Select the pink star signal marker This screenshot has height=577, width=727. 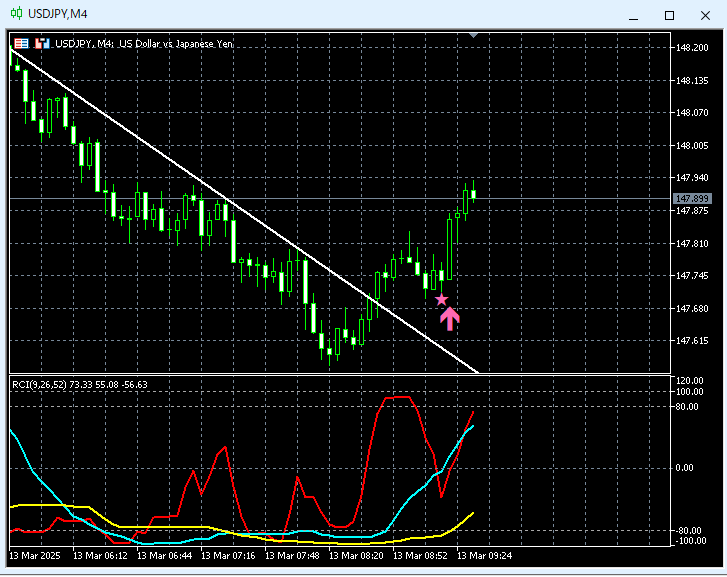(441, 300)
